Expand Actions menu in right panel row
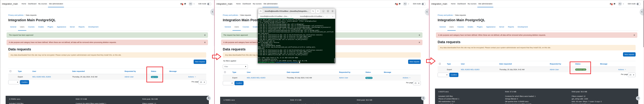644x104 pixels. (622, 70)
